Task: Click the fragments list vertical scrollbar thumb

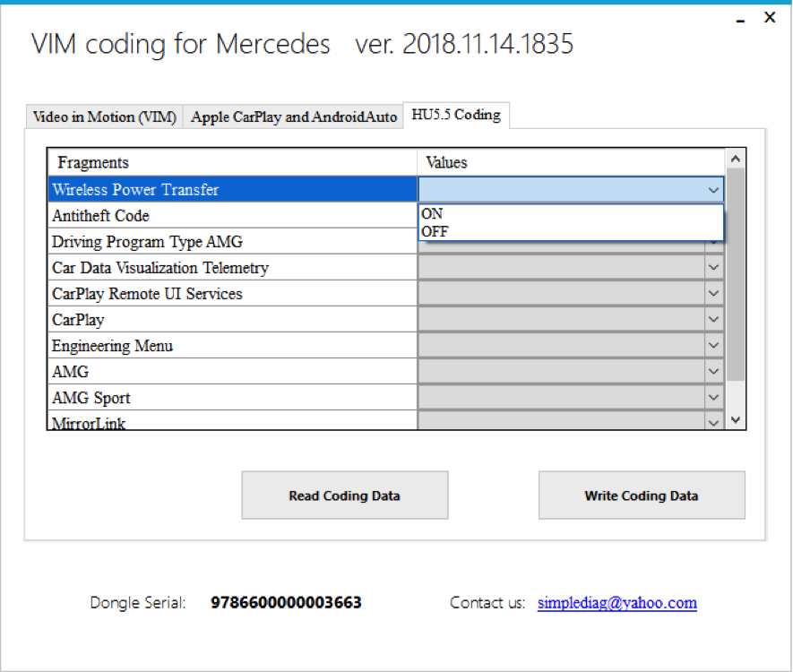Action: (x=736, y=274)
